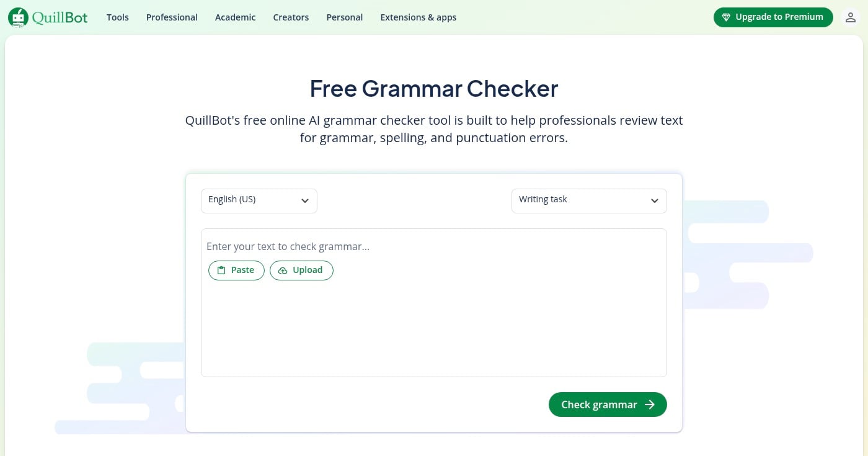Select the Creators navigation item
This screenshot has width=868, height=456.
click(291, 17)
